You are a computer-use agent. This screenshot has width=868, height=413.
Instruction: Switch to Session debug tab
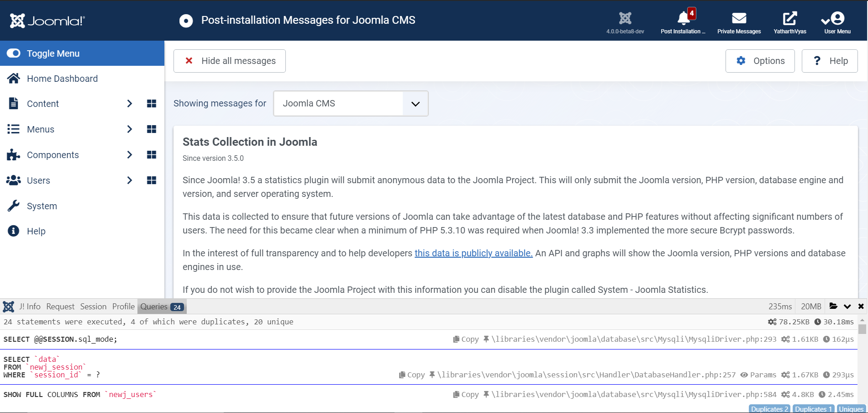tap(93, 307)
